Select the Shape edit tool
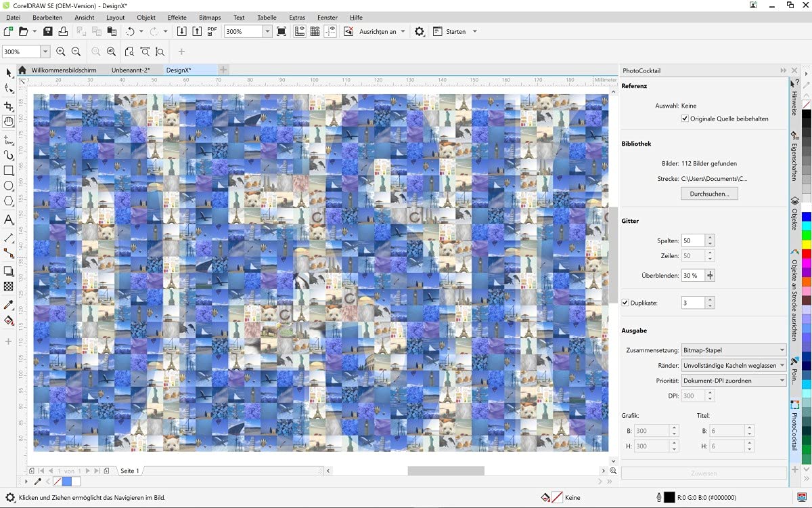This screenshot has width=812, height=508. [x=9, y=89]
